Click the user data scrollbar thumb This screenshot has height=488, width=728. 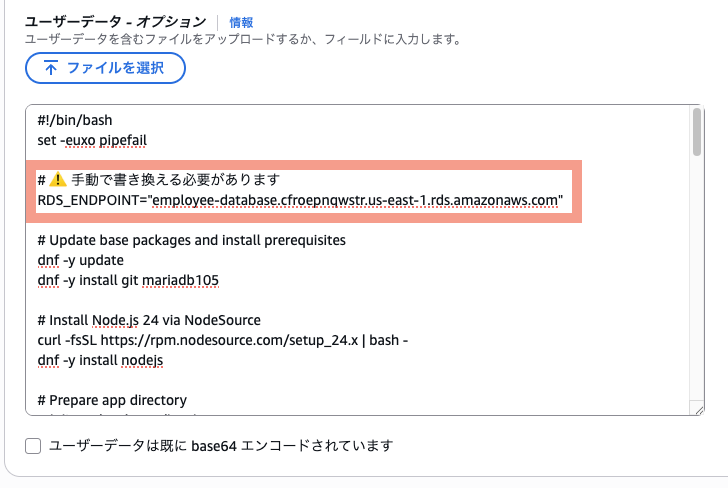click(x=696, y=132)
